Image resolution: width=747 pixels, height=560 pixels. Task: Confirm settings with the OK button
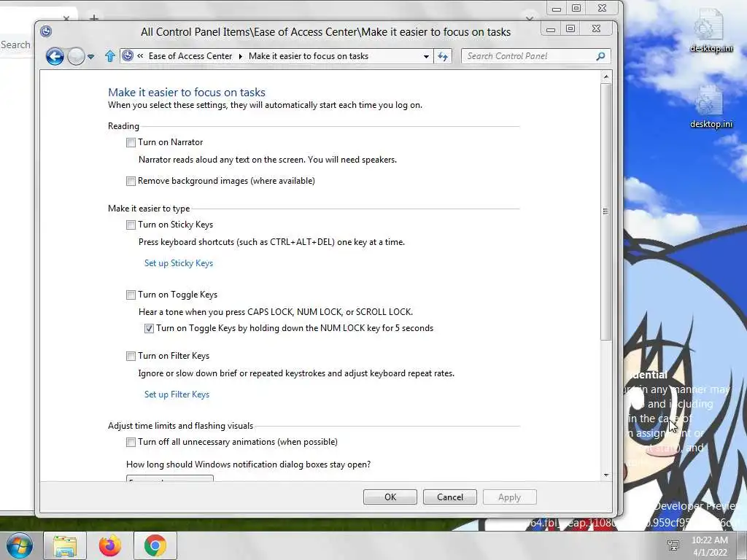point(390,497)
